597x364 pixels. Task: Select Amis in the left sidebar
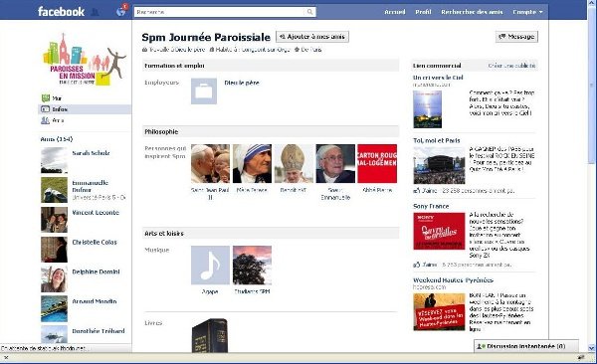tap(53, 120)
